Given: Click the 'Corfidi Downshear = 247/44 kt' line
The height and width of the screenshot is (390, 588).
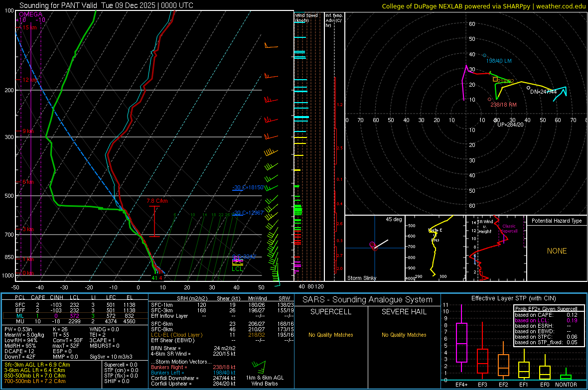Looking at the screenshot, I should tap(193, 378).
